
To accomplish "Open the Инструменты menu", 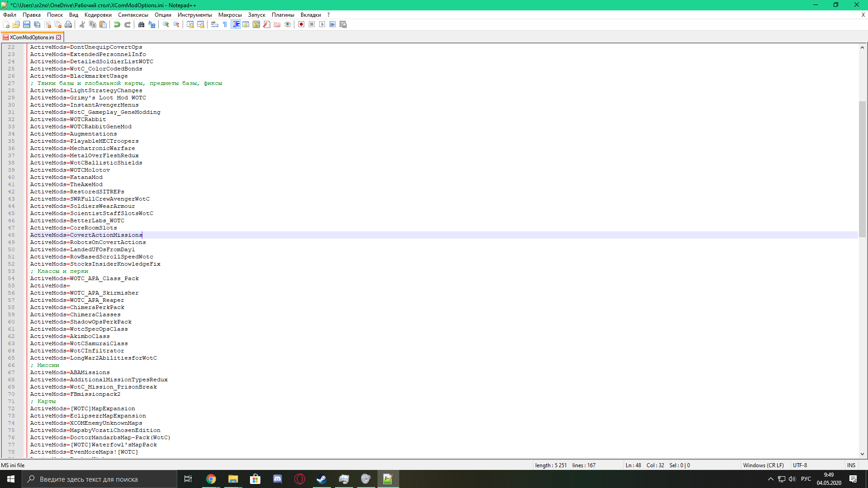I will point(195,15).
